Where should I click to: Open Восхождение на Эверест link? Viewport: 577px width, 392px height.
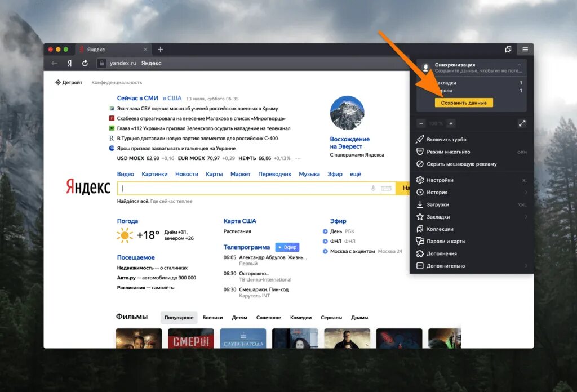coord(349,142)
